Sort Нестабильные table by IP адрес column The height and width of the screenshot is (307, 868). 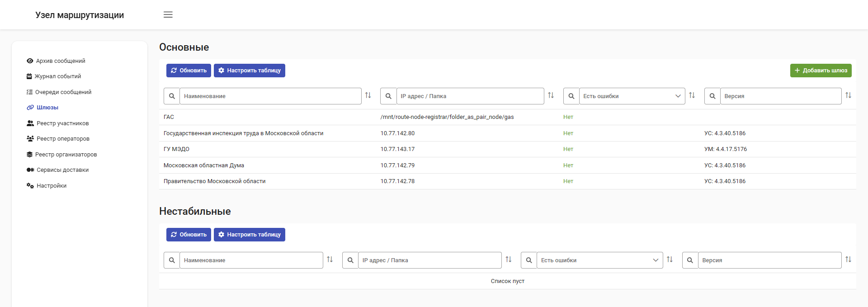[x=509, y=260]
